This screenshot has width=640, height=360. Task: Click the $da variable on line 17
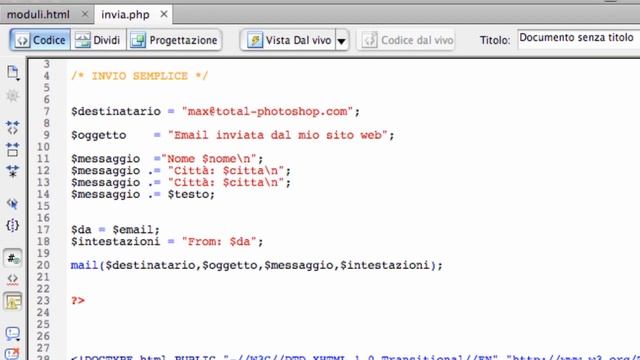click(81, 230)
